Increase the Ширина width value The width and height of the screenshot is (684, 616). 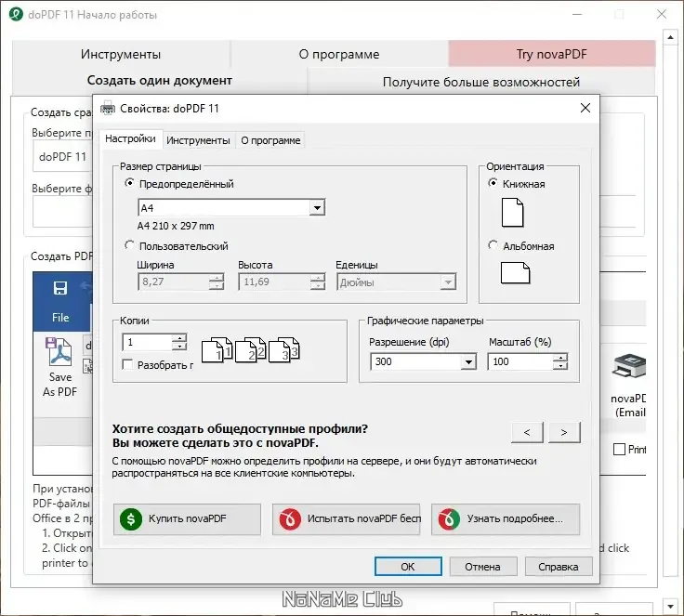[x=216, y=278]
